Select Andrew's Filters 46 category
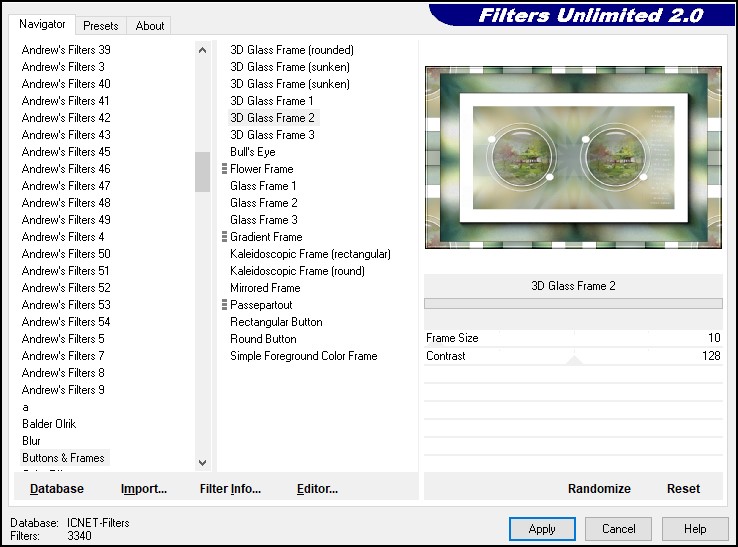 click(66, 169)
